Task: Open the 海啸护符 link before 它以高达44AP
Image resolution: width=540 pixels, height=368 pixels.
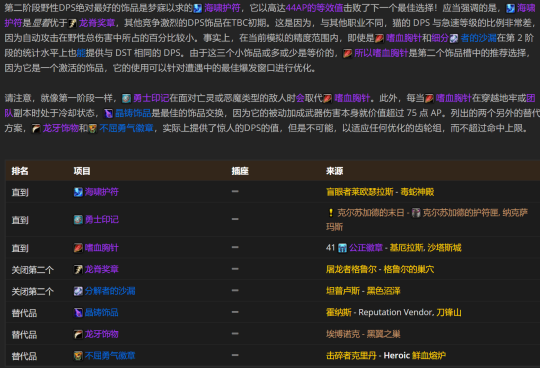Action: coord(222,8)
